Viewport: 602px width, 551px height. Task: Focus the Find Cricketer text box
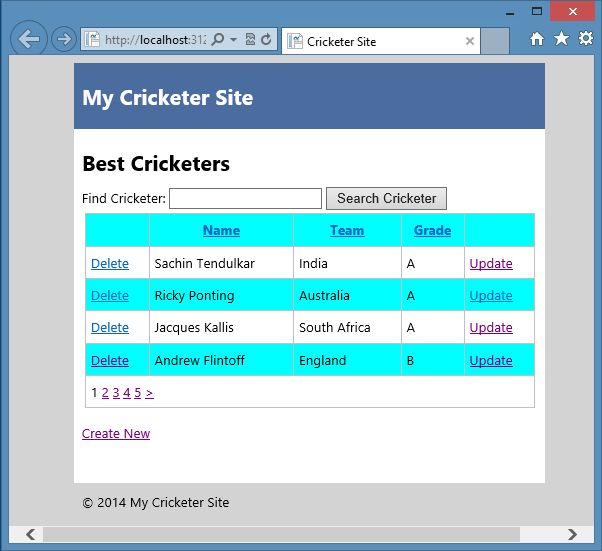tap(245, 199)
